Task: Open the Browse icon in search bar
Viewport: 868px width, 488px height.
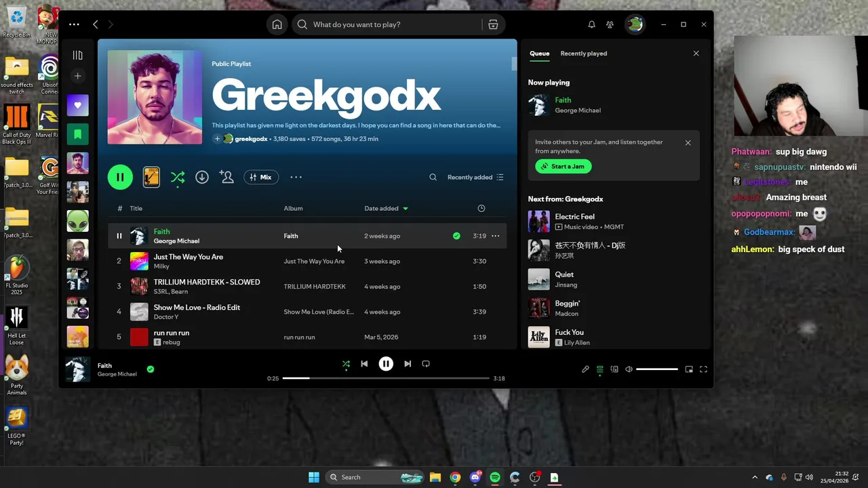Action: click(493, 24)
